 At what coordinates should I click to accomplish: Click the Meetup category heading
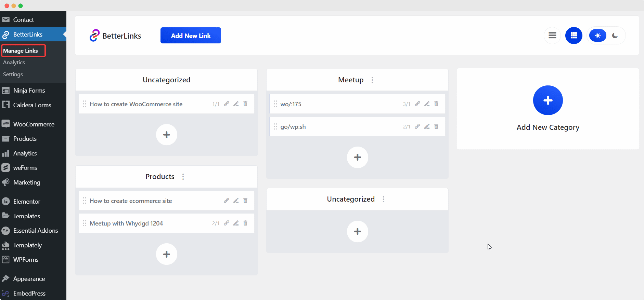[x=351, y=80]
